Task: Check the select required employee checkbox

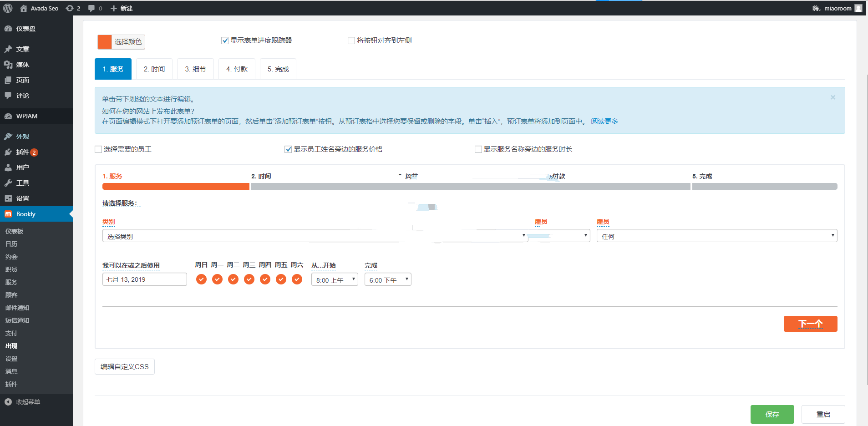Action: point(98,149)
